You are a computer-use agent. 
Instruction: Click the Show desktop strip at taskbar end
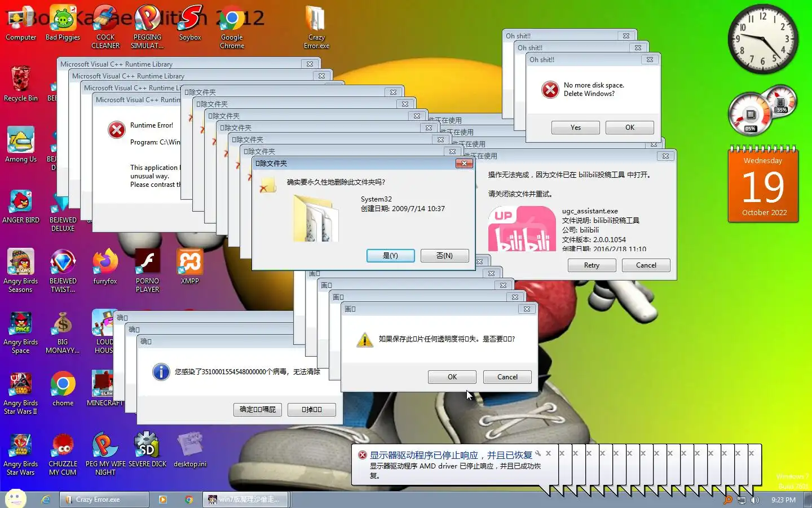(807, 500)
